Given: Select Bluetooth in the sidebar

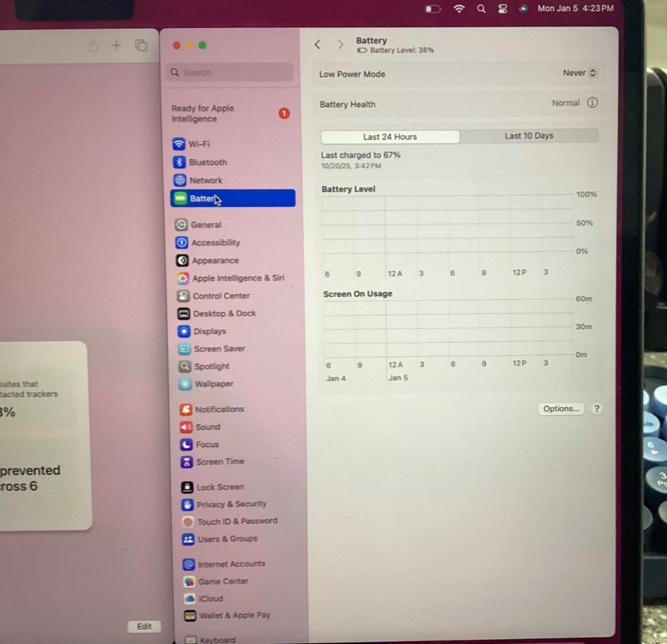Looking at the screenshot, I should 207,162.
